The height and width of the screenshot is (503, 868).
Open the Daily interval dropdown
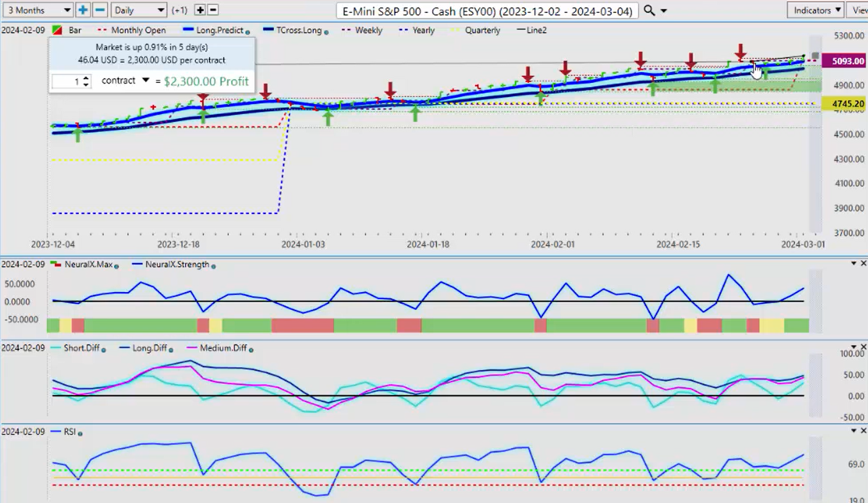(139, 10)
